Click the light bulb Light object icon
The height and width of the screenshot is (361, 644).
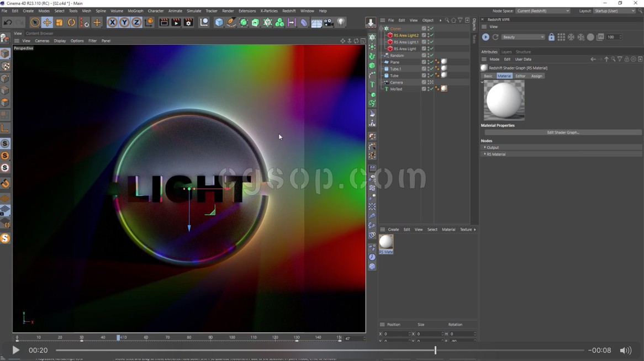click(341, 23)
